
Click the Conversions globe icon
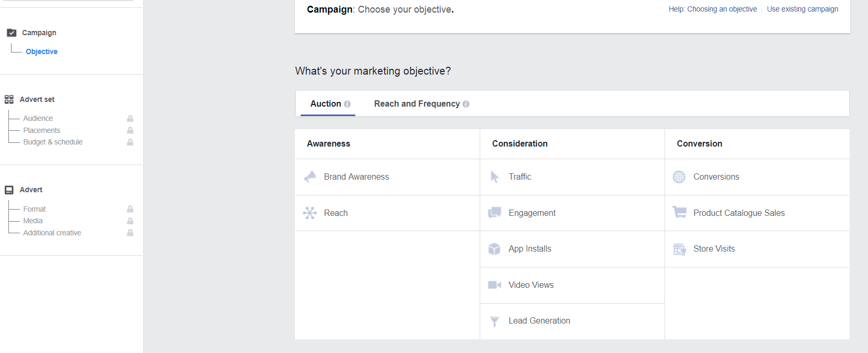[x=679, y=177]
